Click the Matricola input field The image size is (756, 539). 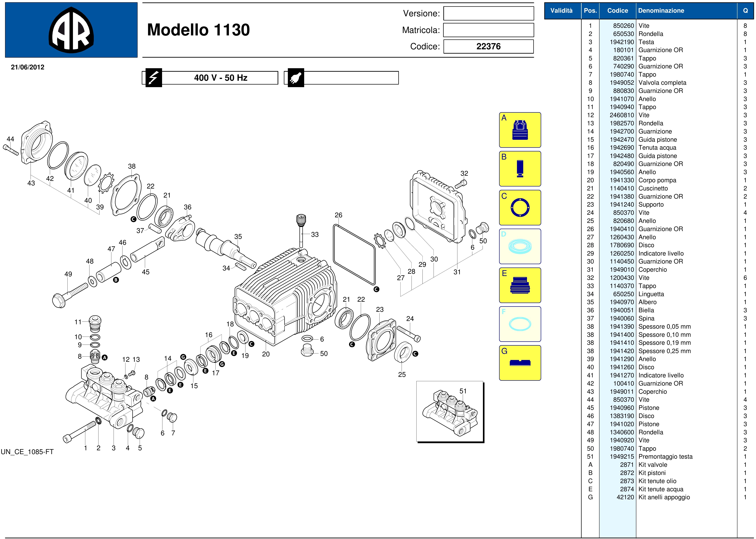[x=488, y=30]
